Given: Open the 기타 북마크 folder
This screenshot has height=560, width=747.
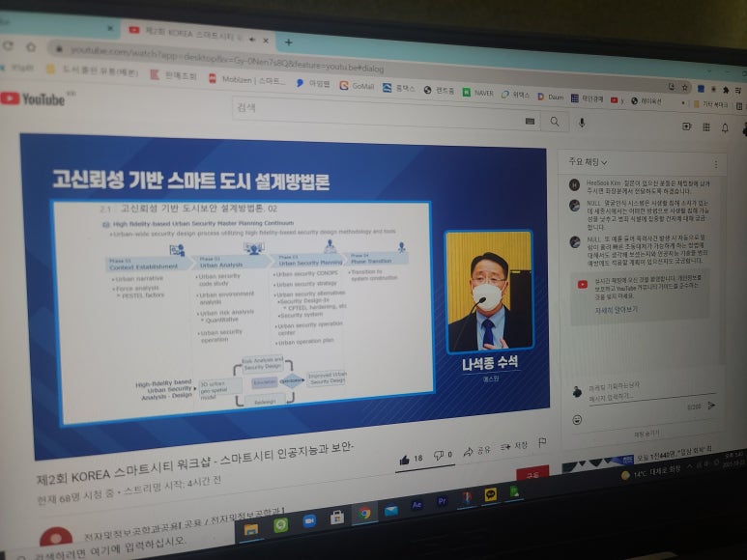Looking at the screenshot, I should pos(710,103).
